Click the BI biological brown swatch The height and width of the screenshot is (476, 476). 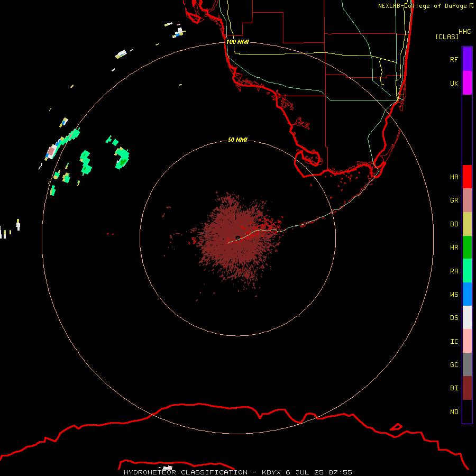click(x=467, y=388)
